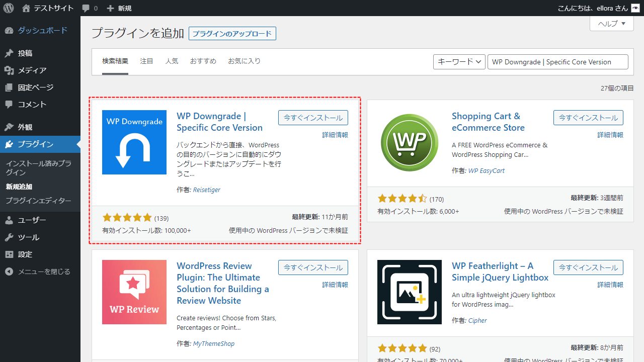644x362 pixels.
Task: Click WP Featherlight star rating (92)
Action: pos(402,348)
